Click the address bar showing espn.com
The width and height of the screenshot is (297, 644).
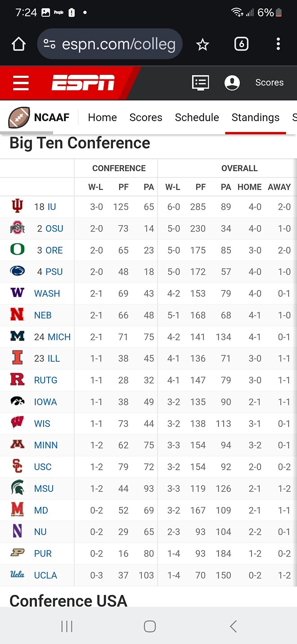click(109, 44)
